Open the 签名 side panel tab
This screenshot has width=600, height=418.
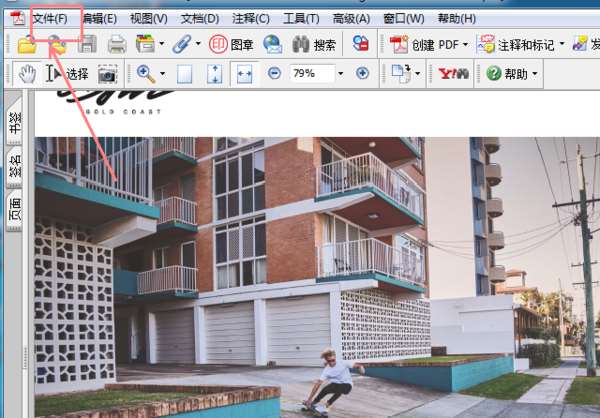click(x=15, y=167)
